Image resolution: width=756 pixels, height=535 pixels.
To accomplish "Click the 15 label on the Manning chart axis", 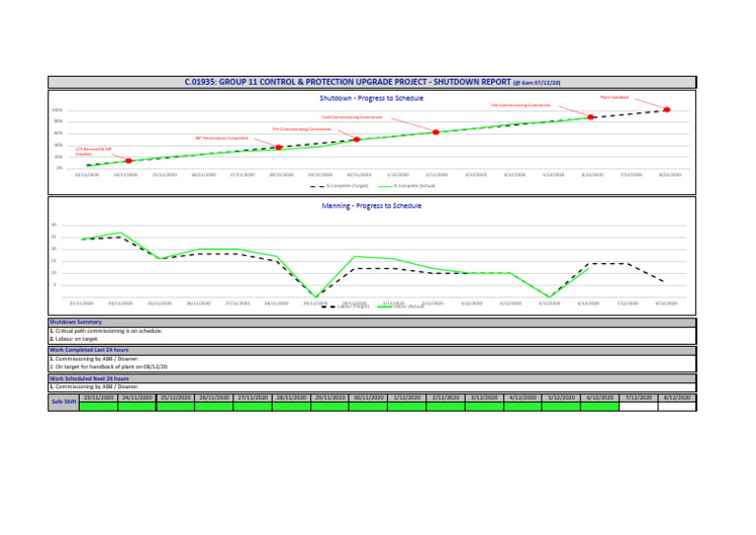I will click(54, 261).
